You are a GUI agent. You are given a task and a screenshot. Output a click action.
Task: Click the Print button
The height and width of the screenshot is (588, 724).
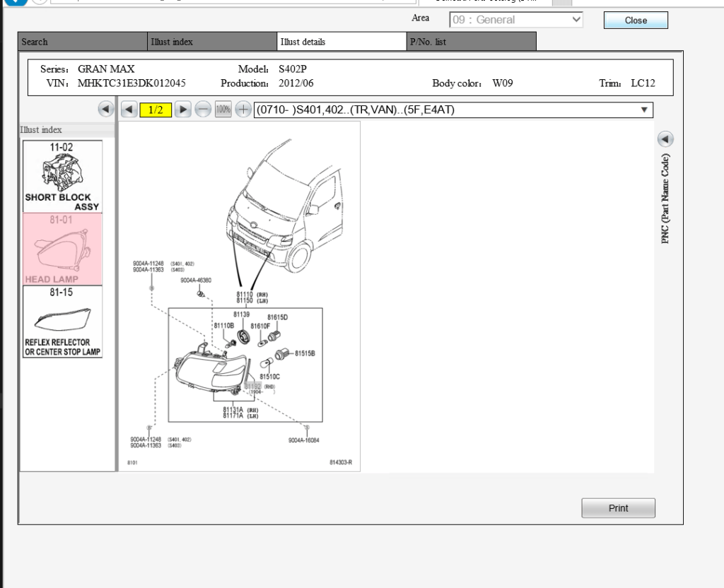[x=618, y=508]
